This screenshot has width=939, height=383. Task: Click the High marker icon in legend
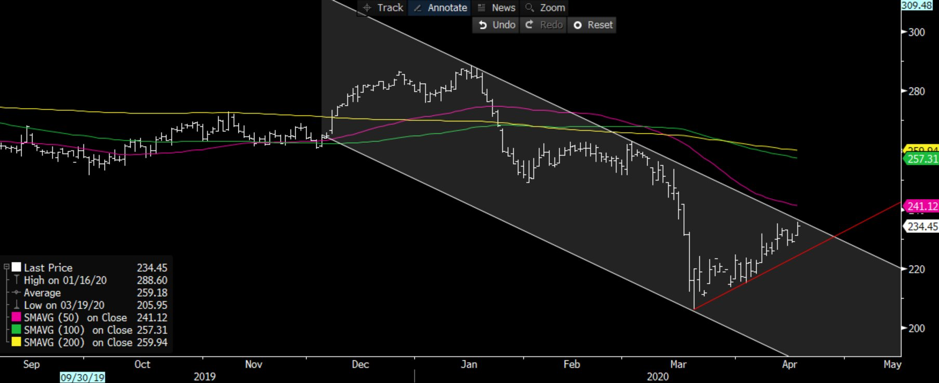pos(15,280)
